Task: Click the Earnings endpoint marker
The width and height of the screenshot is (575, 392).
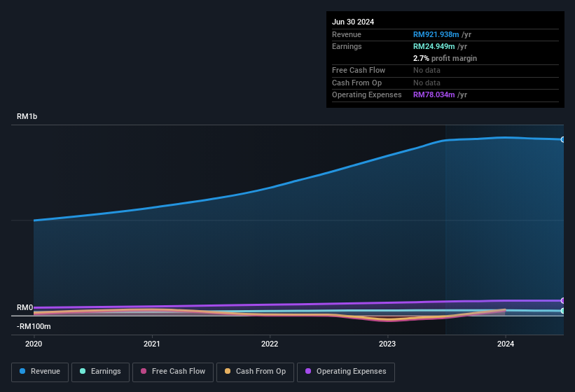Action: pyautogui.click(x=563, y=311)
